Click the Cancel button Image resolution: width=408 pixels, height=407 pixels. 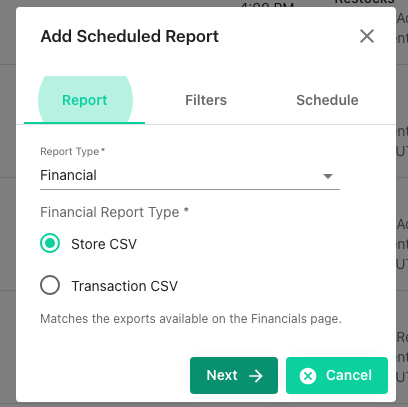coord(337,375)
